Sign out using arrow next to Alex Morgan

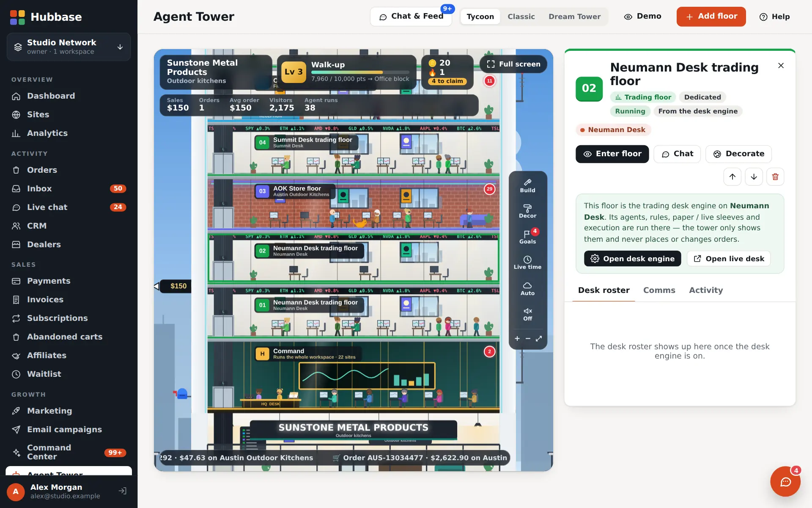[122, 491]
